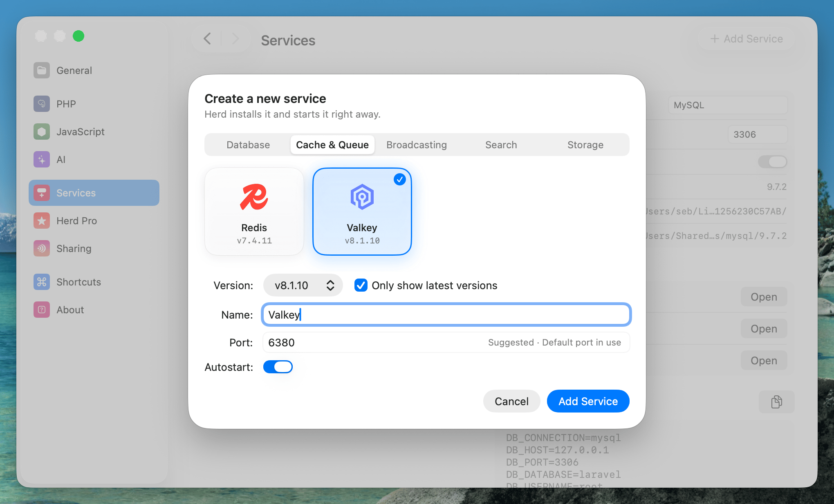This screenshot has width=834, height=504.
Task: Click the Suggested · Default port in use hint
Action: 554,342
